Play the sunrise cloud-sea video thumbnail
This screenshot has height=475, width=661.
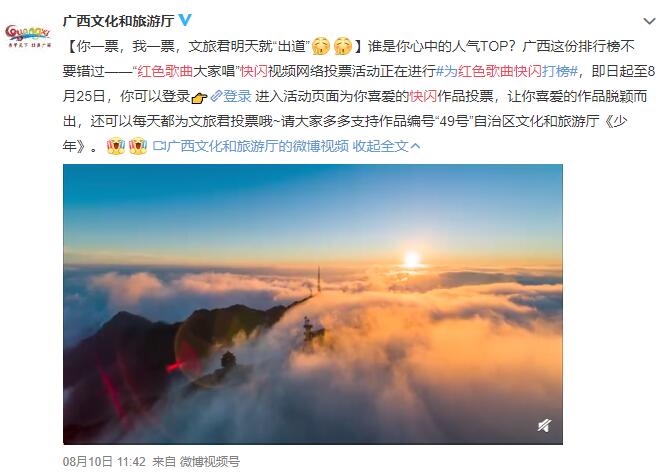pyautogui.click(x=313, y=304)
